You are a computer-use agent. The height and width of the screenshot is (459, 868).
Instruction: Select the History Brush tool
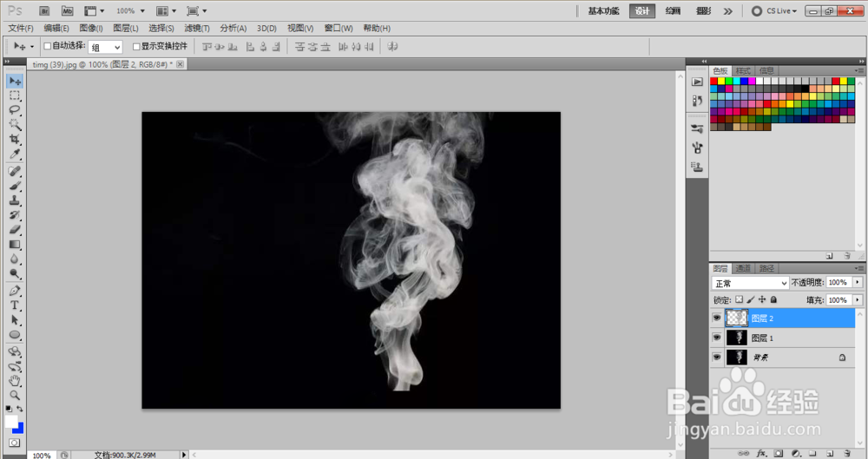pos(15,215)
